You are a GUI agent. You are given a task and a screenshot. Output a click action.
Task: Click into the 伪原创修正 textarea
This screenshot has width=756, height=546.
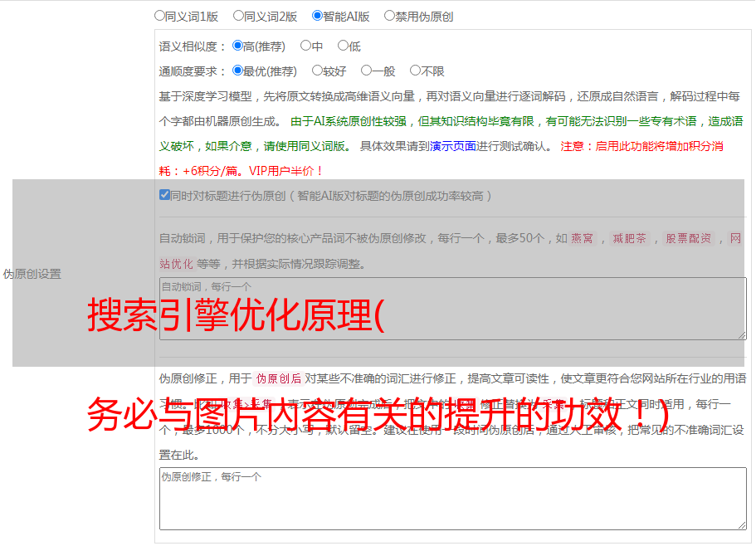pos(453,499)
